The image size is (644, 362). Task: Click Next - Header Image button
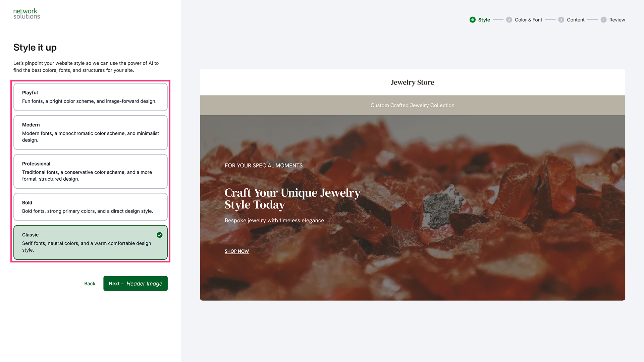[136, 284]
